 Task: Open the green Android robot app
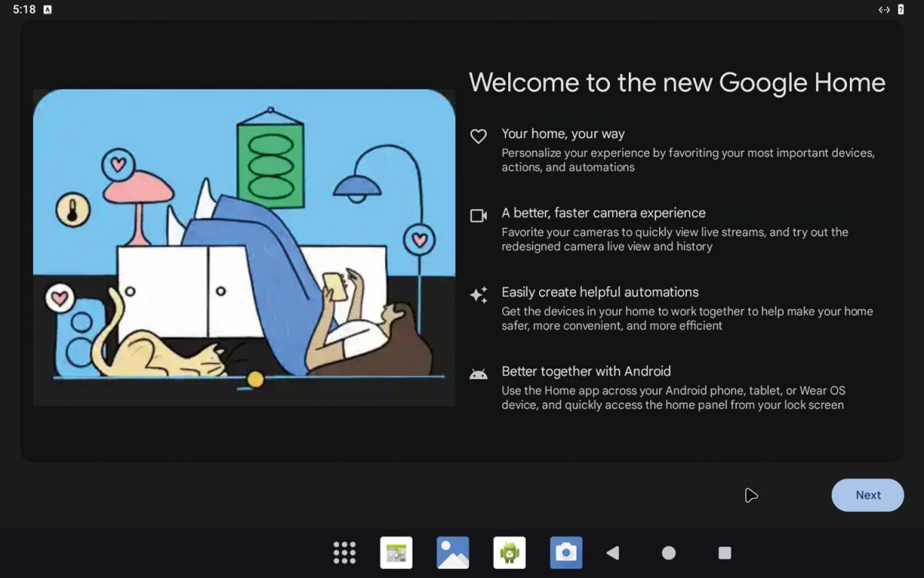click(510, 553)
